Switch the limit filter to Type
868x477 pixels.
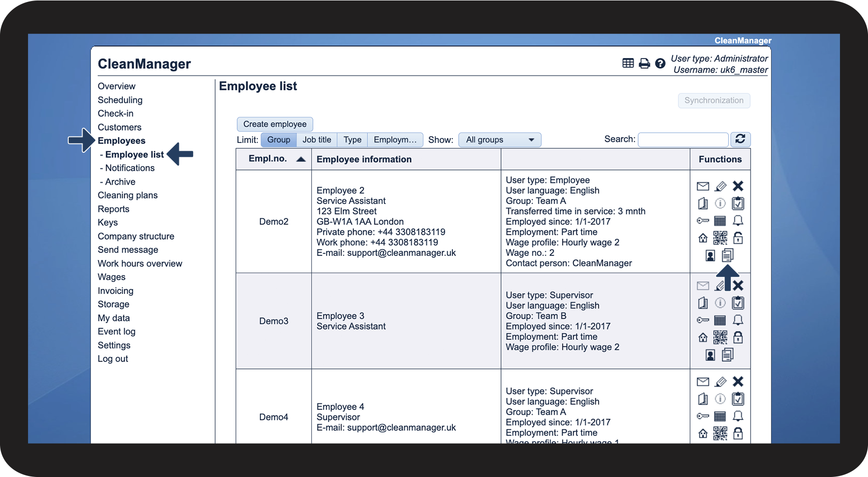(x=352, y=140)
